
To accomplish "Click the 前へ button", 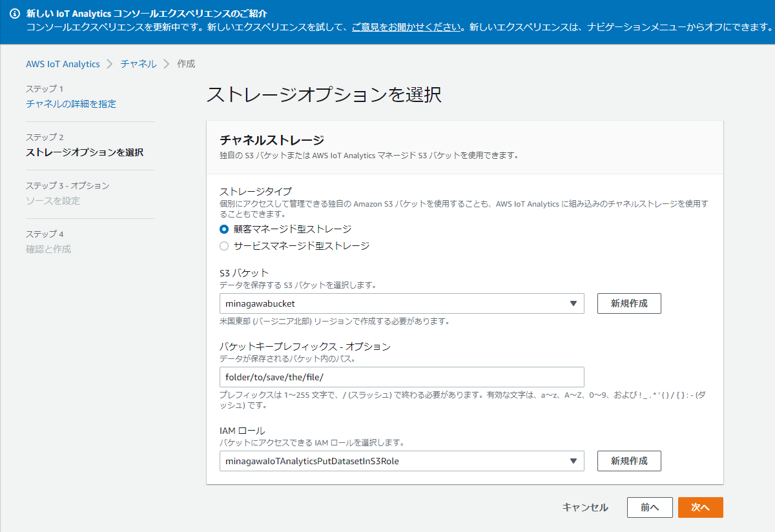I will click(650, 507).
